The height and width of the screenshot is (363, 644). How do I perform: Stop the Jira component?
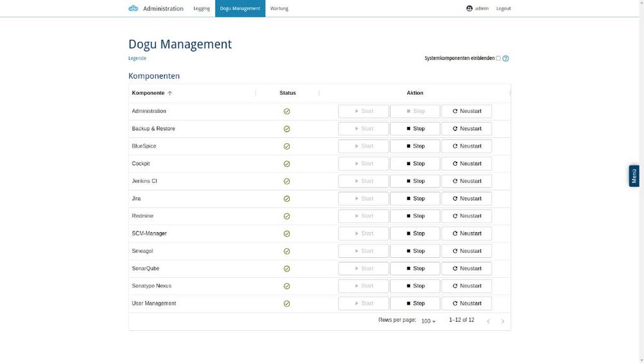click(x=415, y=199)
